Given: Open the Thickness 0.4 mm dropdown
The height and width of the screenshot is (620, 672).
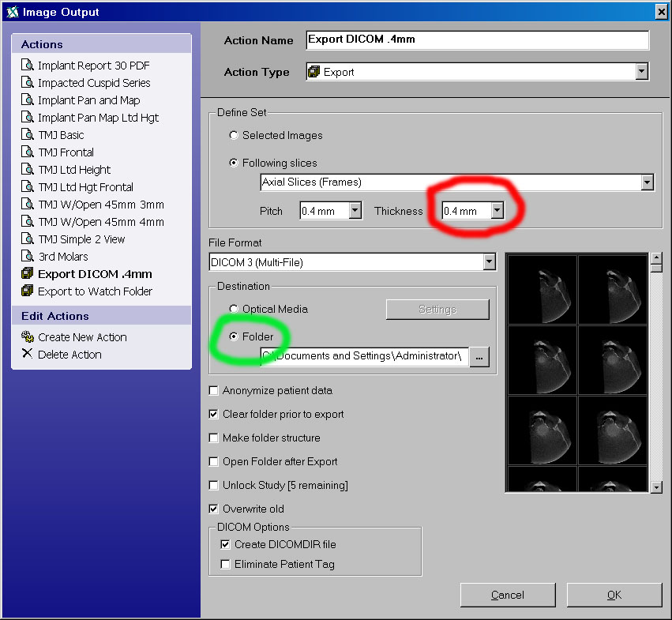Looking at the screenshot, I should click(x=497, y=211).
